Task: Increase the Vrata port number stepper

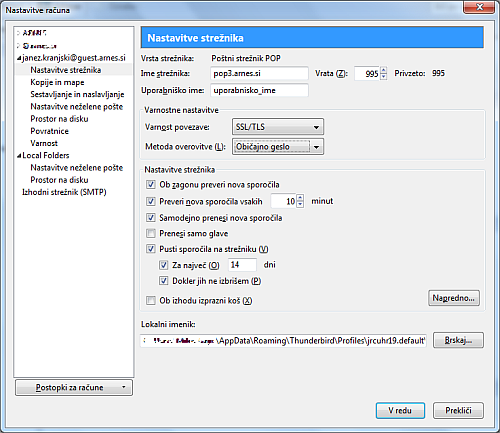Action: point(383,70)
